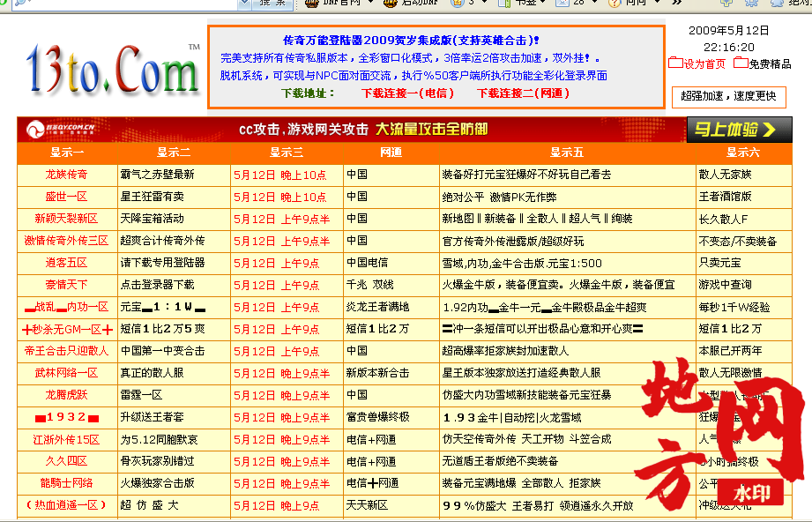The height and width of the screenshot is (522, 812).
Task: Click the 超强加速，速度更快 box
Action: coord(728,96)
